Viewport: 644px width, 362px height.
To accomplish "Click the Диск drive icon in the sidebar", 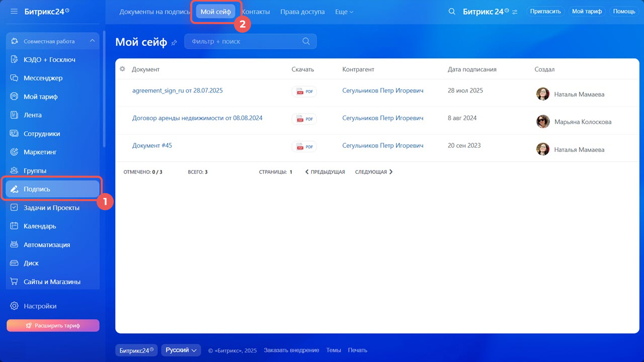I will [x=14, y=263].
